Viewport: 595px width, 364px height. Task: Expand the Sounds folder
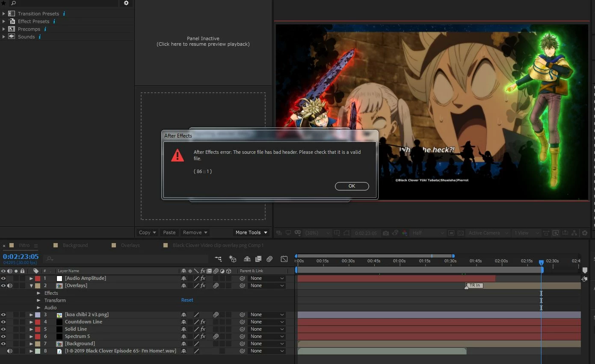pyautogui.click(x=4, y=37)
